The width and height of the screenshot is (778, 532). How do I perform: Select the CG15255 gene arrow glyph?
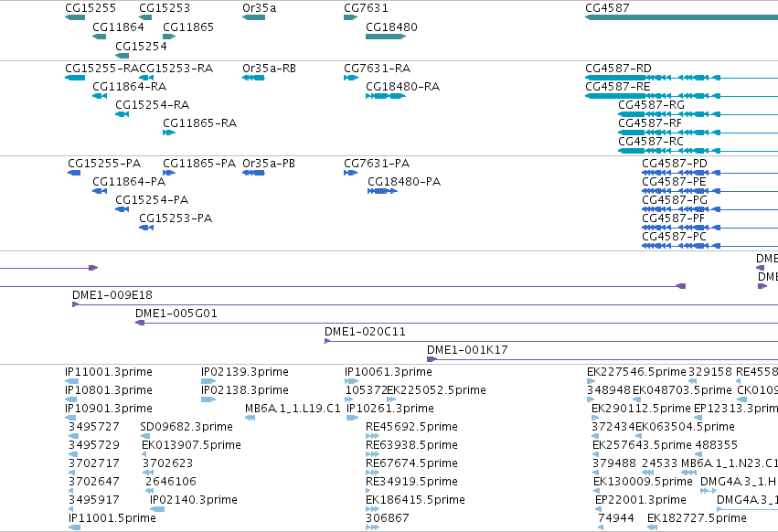click(75, 17)
